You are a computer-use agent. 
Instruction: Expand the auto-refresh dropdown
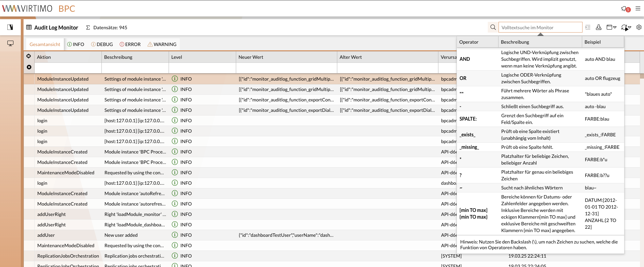(626, 27)
